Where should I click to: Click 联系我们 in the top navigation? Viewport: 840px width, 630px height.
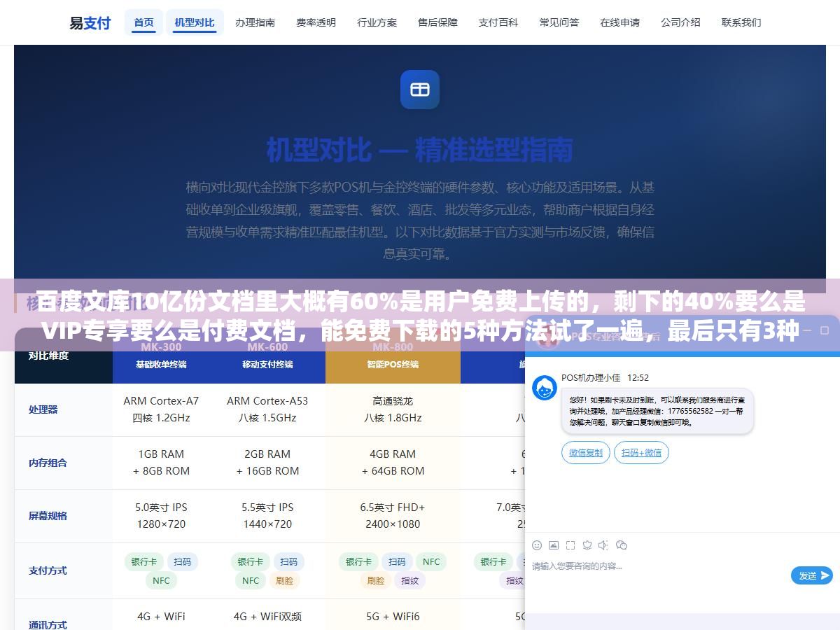pyautogui.click(x=741, y=22)
